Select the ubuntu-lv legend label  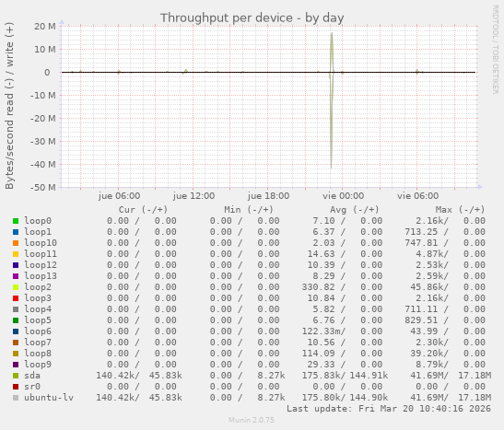[x=49, y=398]
